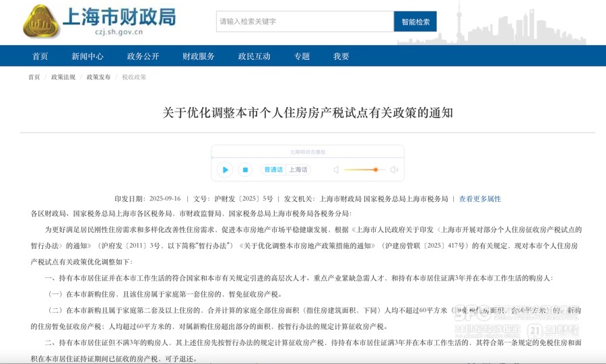The width and height of the screenshot is (606, 364).
Task: Click the clause (二) 在本市新购且属于家庭第二套
Action: [x=306, y=318]
